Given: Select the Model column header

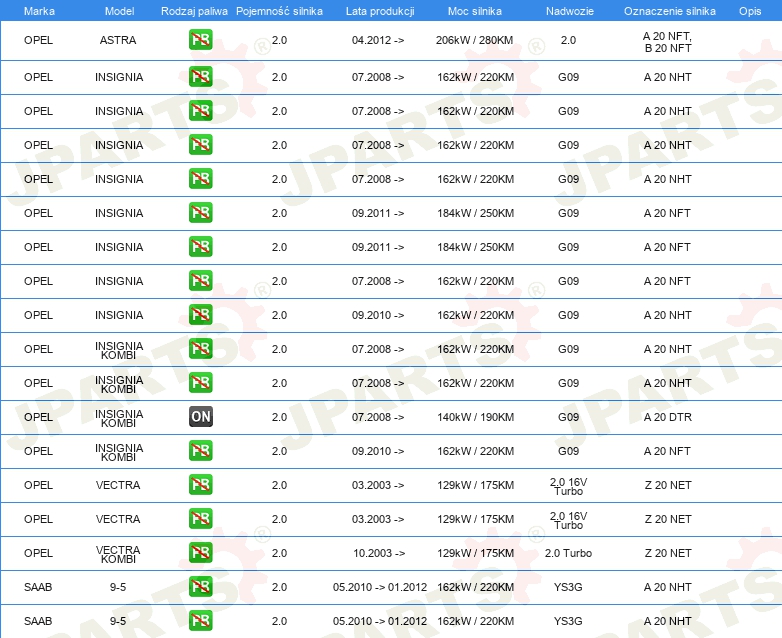Looking at the screenshot, I should point(119,11).
